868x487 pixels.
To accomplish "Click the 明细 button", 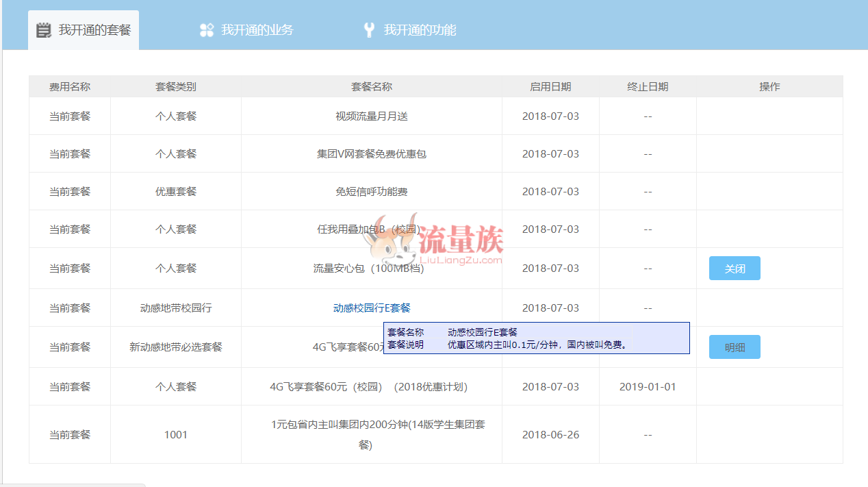I will (x=735, y=347).
